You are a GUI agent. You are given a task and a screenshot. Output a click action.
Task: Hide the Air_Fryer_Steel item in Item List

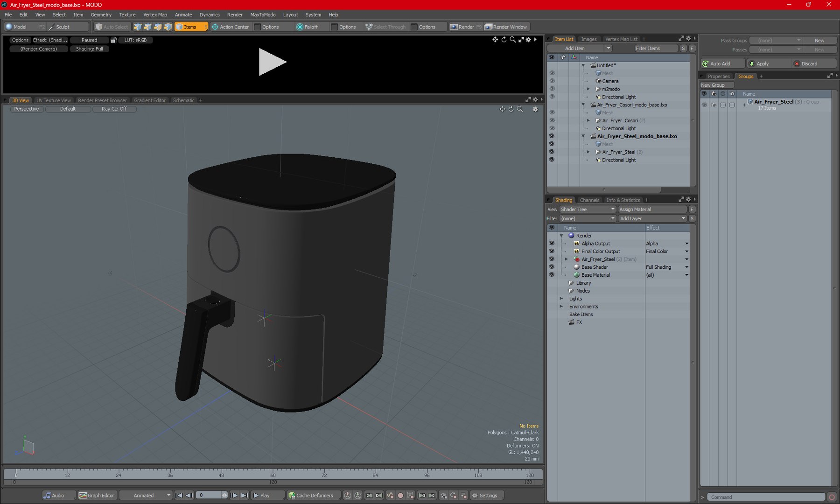[552, 152]
